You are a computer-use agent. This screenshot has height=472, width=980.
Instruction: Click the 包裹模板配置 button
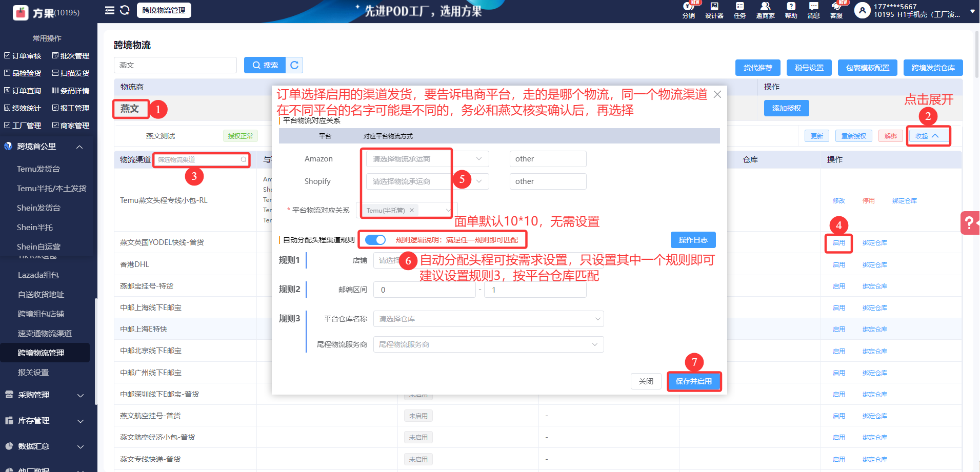coord(868,68)
